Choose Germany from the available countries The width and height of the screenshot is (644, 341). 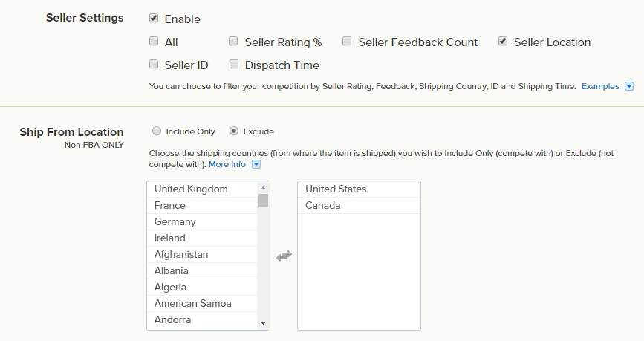(175, 222)
